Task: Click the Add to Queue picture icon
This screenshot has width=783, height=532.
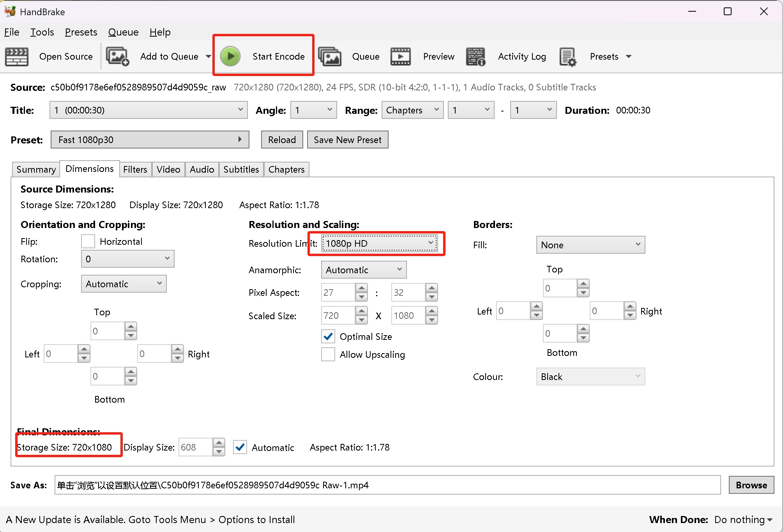Action: pyautogui.click(x=117, y=57)
